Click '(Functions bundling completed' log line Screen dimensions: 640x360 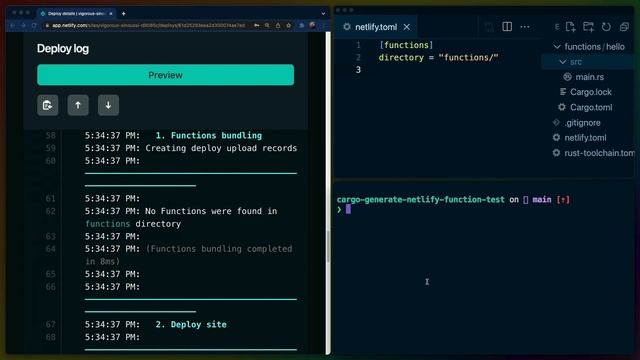click(219, 249)
